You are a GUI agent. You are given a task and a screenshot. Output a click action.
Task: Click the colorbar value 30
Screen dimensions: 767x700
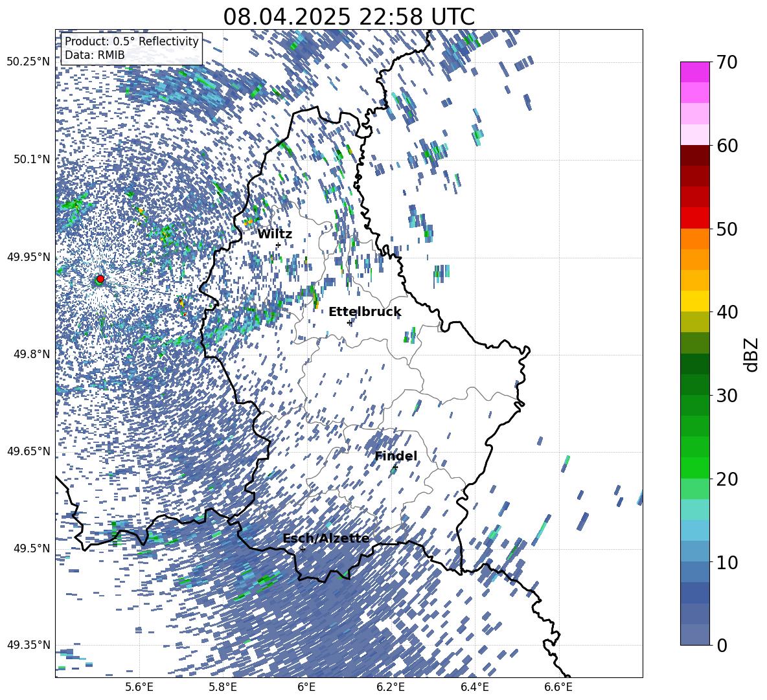click(727, 396)
